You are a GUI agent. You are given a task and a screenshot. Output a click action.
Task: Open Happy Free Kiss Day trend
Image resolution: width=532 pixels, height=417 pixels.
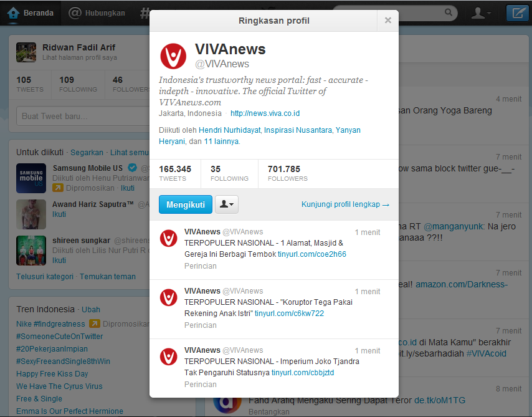point(52,374)
